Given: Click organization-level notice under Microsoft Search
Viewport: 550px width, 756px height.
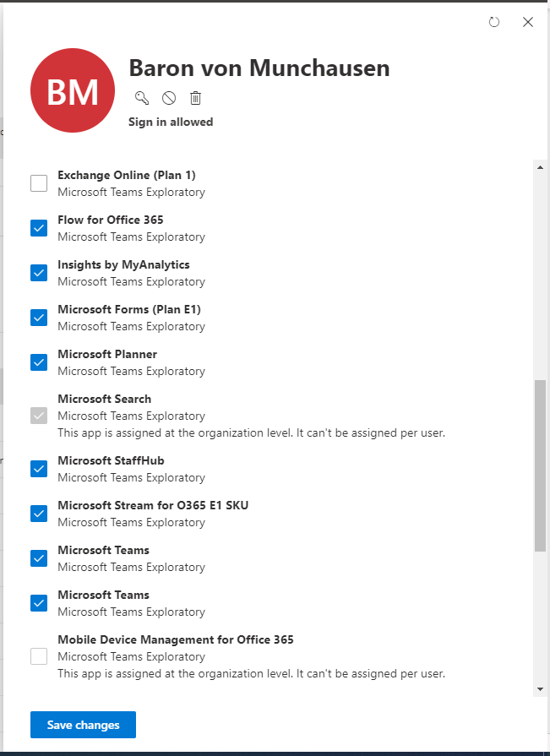Looking at the screenshot, I should 252,433.
